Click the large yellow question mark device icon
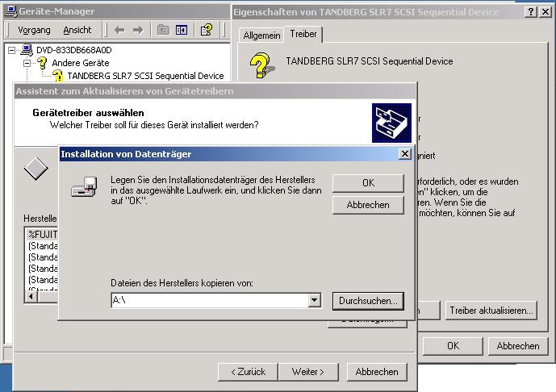Image resolution: width=556 pixels, height=392 pixels. coord(261,65)
